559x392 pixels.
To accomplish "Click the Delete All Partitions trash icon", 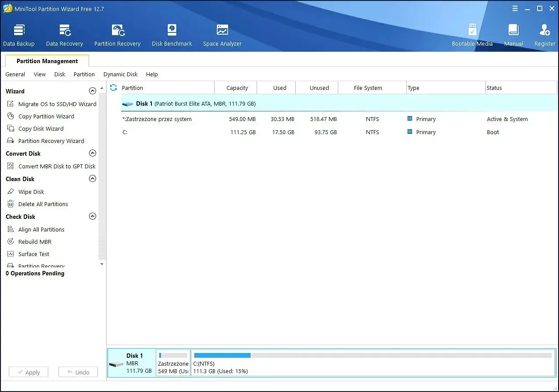I will coord(11,204).
